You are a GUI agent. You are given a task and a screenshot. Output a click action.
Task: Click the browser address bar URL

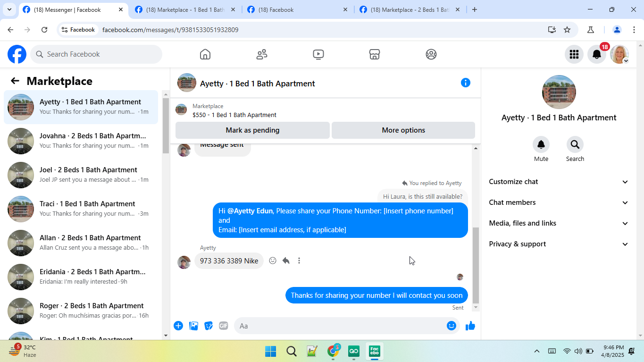pos(170,30)
